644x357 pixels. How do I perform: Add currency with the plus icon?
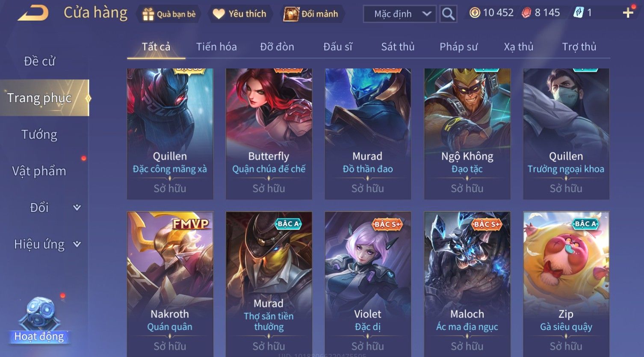pos(628,13)
